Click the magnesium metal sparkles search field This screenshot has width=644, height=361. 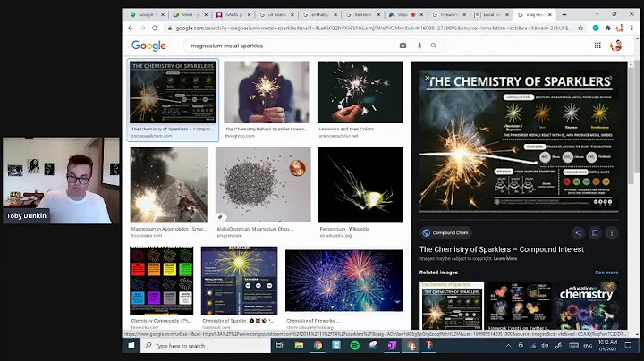coord(292,46)
